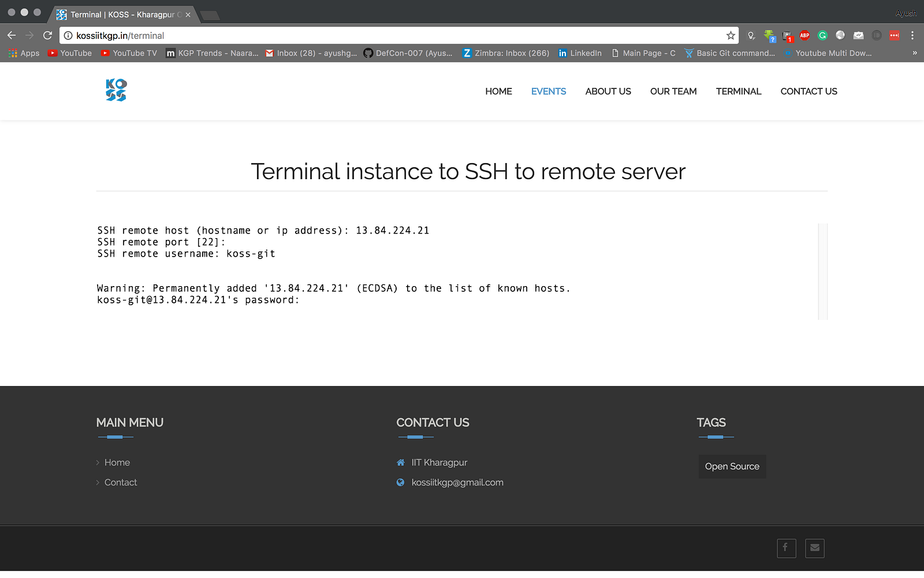Open the AdBlock Plus extension
The height and width of the screenshot is (578, 924).
(804, 35)
